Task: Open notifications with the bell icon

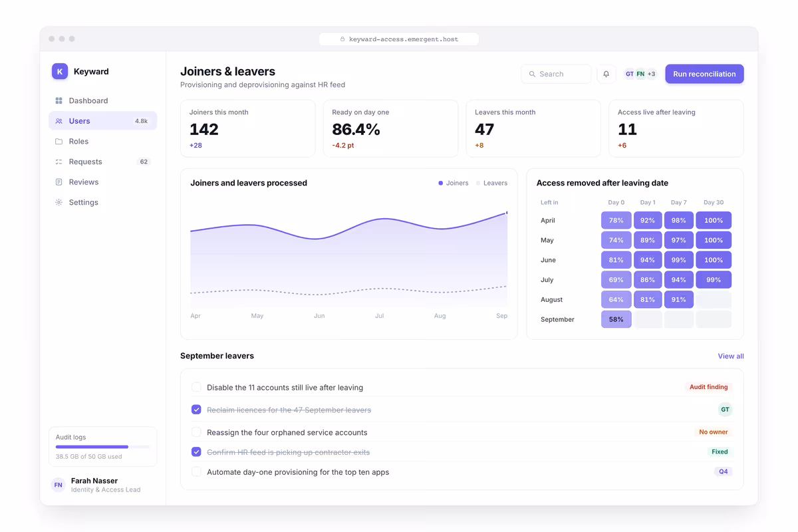Action: [606, 74]
